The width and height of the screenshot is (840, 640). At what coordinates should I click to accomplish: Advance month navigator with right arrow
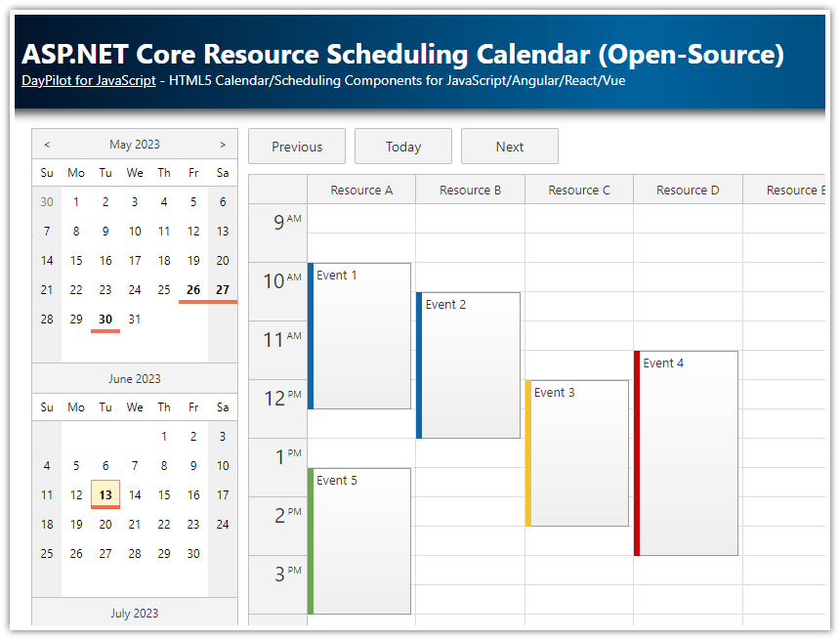223,145
